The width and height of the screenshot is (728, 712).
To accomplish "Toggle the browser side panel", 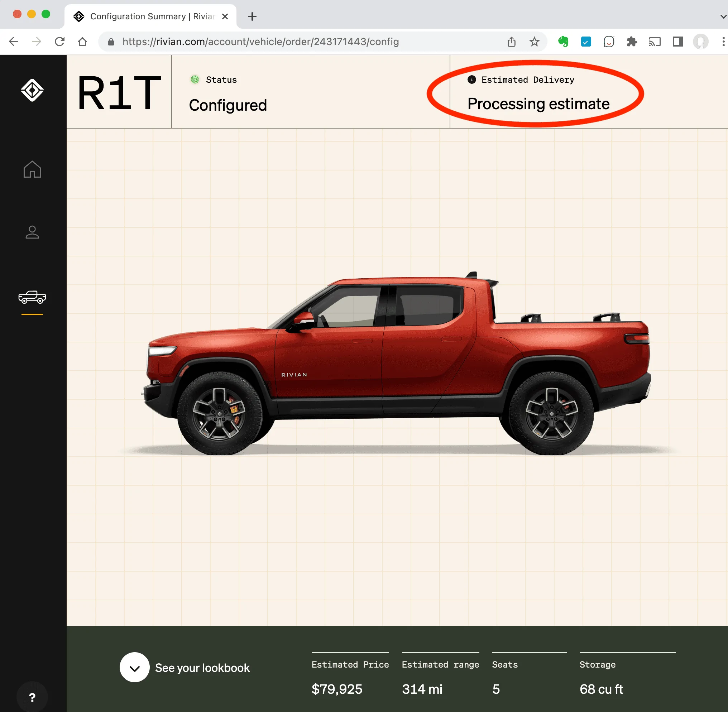I will [677, 42].
